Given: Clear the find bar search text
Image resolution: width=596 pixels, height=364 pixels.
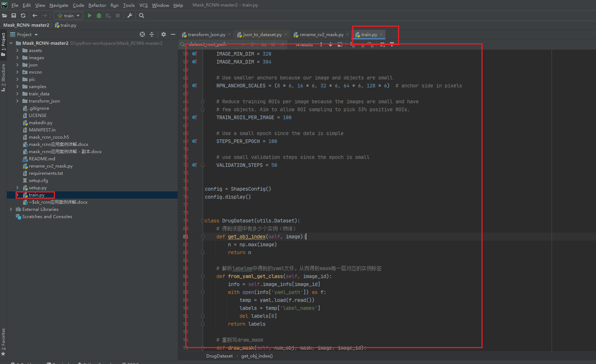Looking at the screenshot, I should coord(243,44).
